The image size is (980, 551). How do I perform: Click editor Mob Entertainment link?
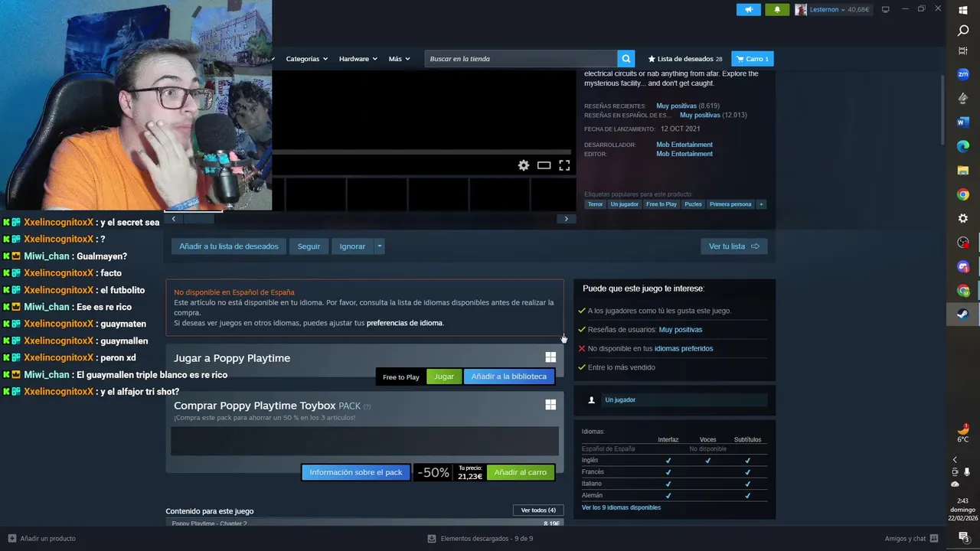(684, 154)
